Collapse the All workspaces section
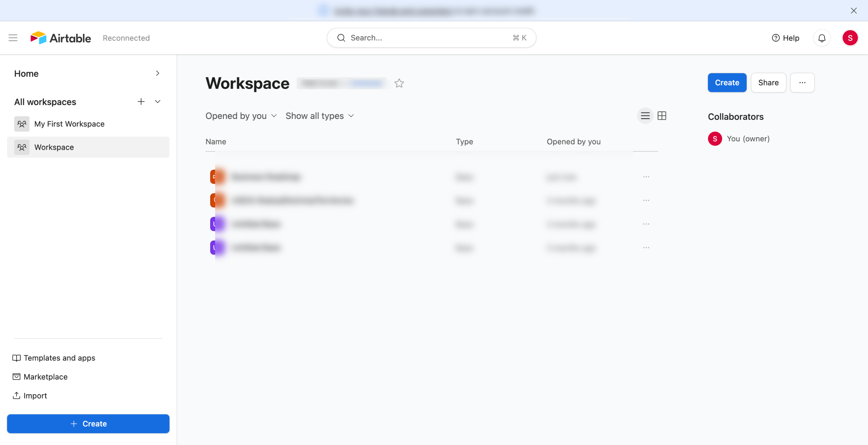The width and height of the screenshot is (868, 445). coord(158,102)
